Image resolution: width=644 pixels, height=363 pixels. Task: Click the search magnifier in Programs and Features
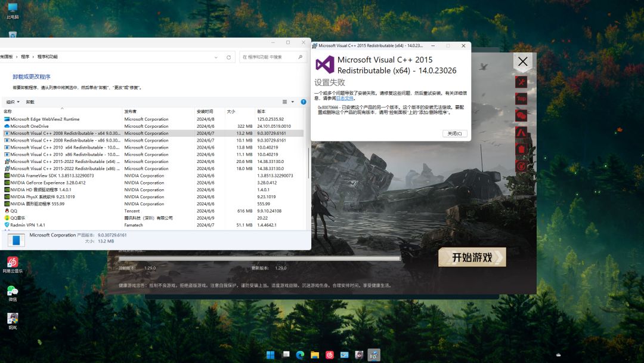[x=300, y=57]
